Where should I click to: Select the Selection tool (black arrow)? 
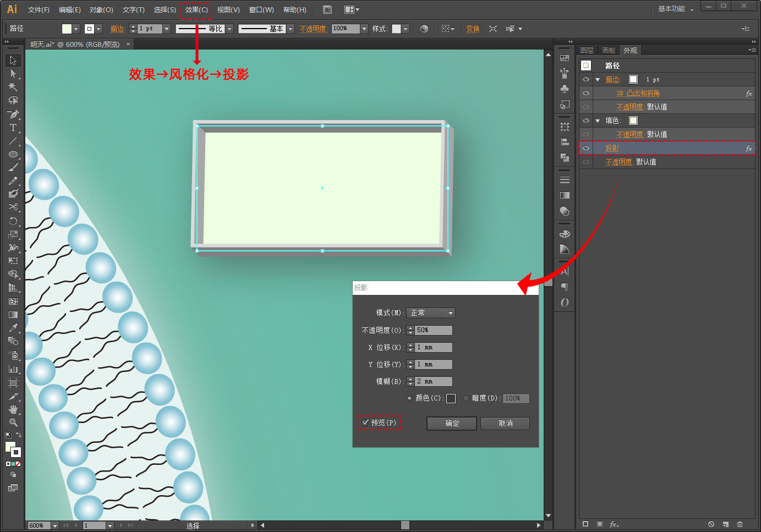[x=13, y=61]
